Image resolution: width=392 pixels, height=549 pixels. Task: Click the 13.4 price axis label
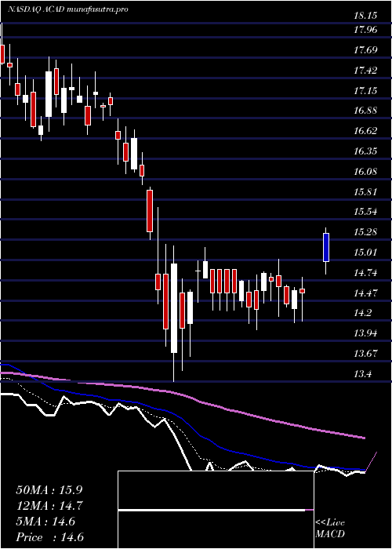point(363,374)
